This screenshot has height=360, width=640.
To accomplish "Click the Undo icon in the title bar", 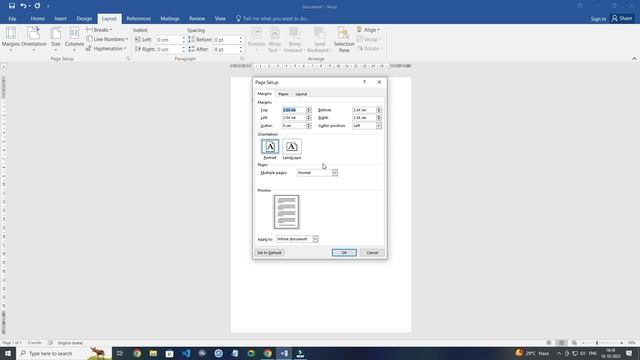I will coord(24,6).
